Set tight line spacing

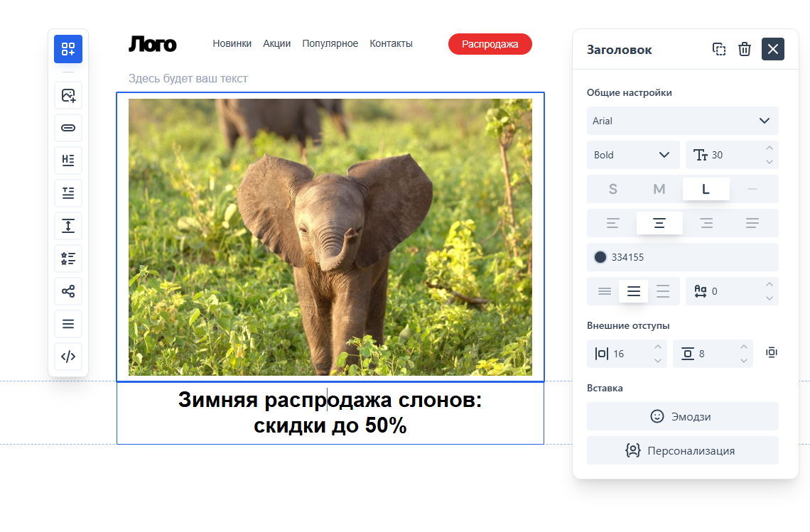click(x=605, y=291)
